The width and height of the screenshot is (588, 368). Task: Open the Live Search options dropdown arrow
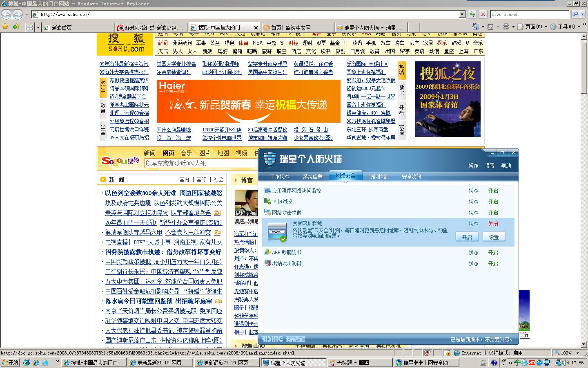[583, 14]
